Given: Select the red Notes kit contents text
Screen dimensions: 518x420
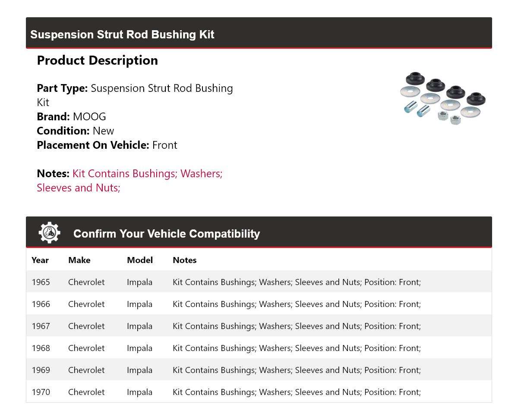Looking at the screenshot, I should [130, 181].
